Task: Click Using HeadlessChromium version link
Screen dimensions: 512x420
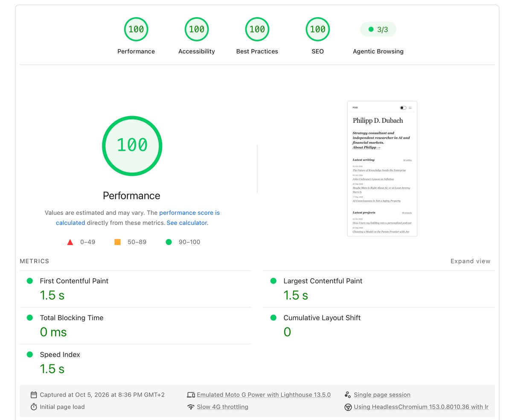Action: [421, 407]
